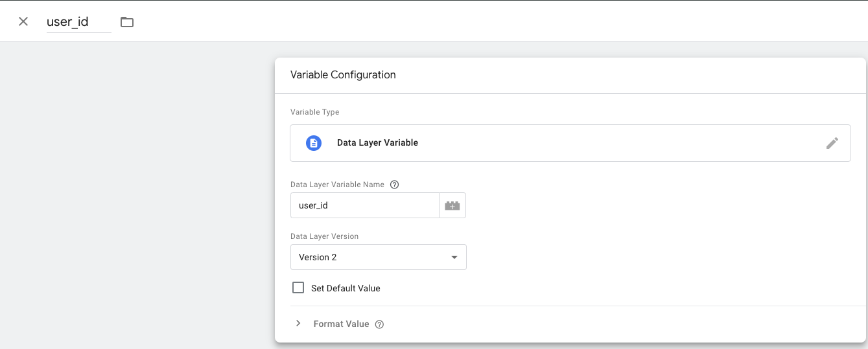Click the folder icon beside the variable title
This screenshot has width=868, height=349.
(127, 22)
